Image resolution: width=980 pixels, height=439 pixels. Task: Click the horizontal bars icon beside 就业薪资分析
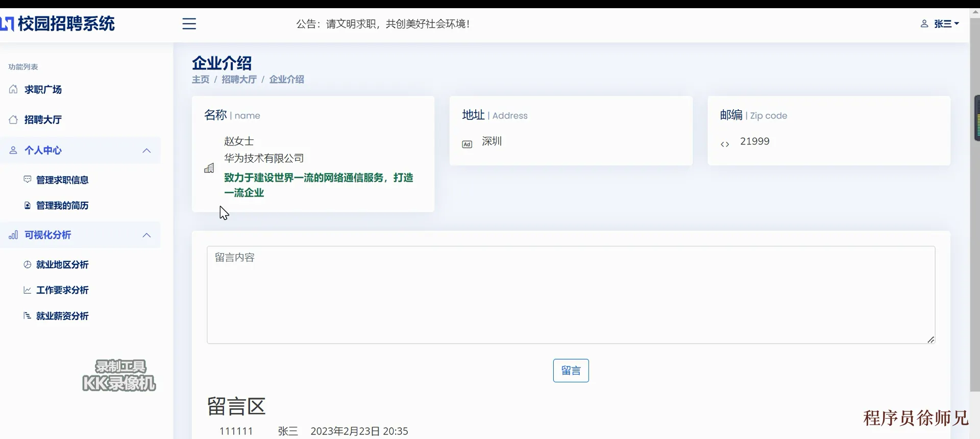[x=28, y=315]
